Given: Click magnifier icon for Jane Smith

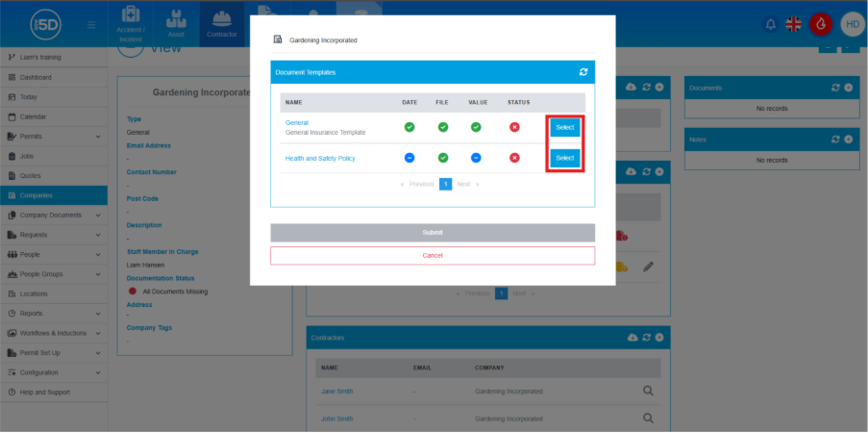Looking at the screenshot, I should [648, 392].
